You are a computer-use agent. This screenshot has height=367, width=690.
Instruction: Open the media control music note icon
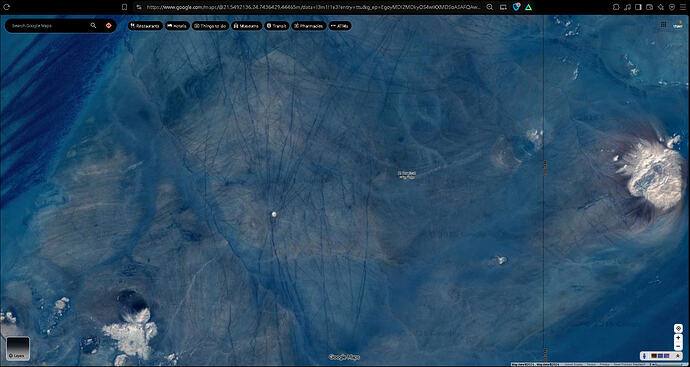(628, 7)
